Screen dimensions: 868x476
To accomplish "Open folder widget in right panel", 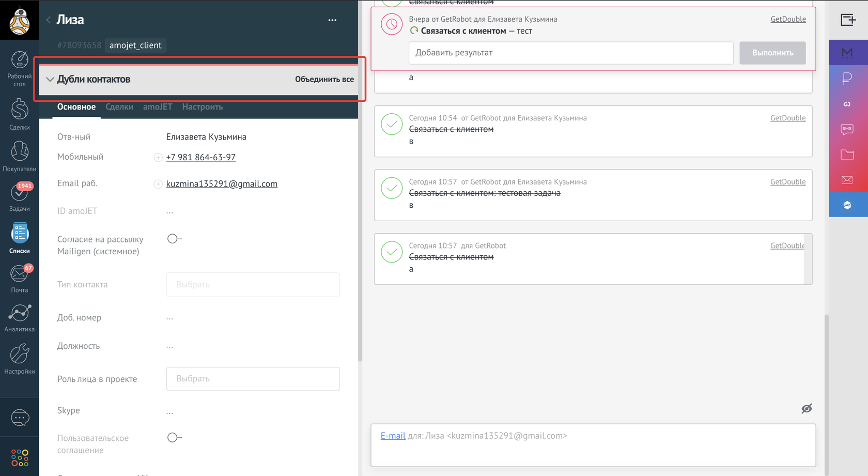I will 848,155.
